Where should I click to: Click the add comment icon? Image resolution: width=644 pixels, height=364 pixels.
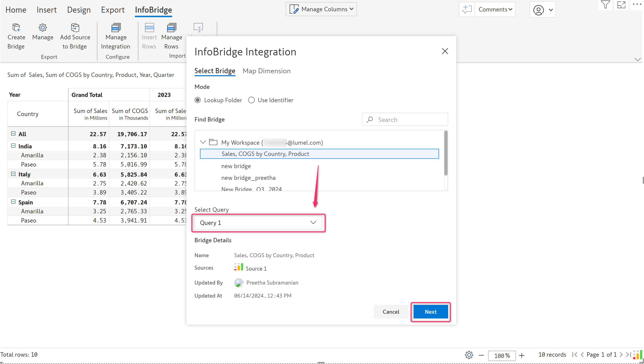(467, 9)
